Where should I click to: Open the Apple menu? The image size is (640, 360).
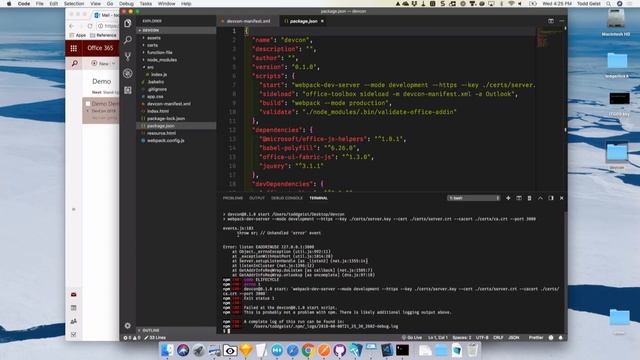[9, 4]
